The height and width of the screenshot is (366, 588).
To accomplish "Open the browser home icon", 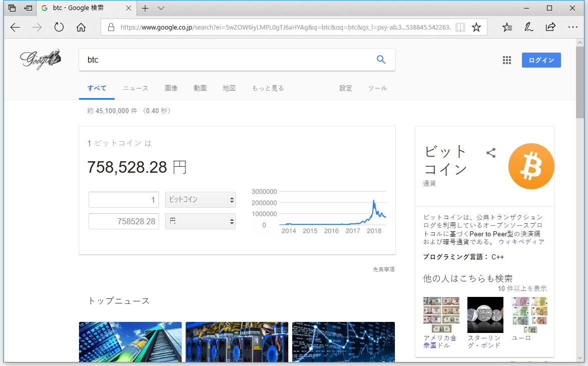I will [x=81, y=27].
